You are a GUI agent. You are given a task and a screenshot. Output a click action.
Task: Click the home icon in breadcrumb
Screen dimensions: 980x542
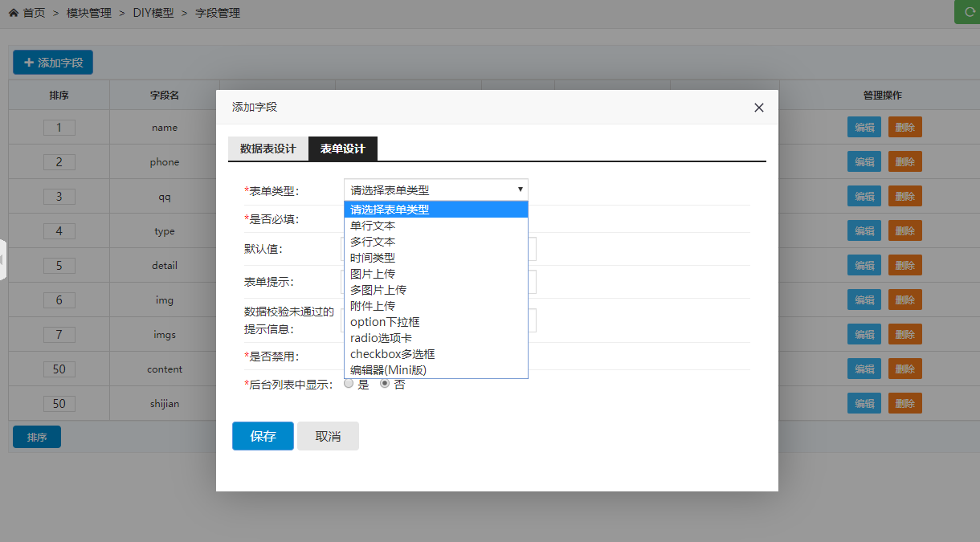pyautogui.click(x=14, y=13)
